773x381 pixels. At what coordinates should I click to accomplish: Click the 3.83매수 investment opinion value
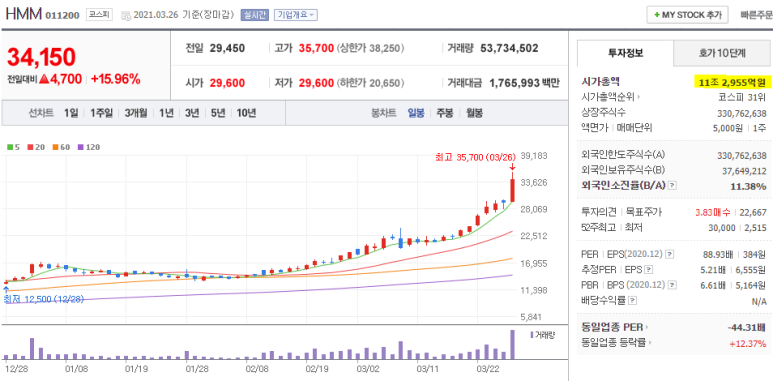[713, 212]
